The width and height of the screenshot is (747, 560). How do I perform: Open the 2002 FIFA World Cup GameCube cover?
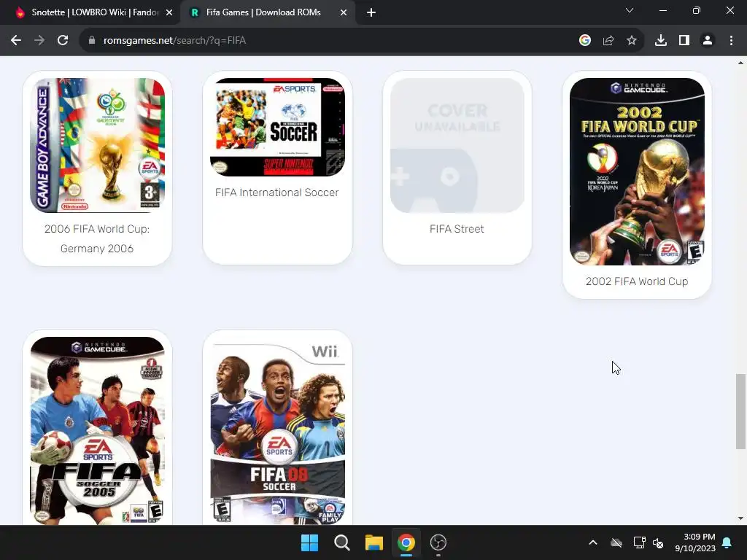(637, 171)
